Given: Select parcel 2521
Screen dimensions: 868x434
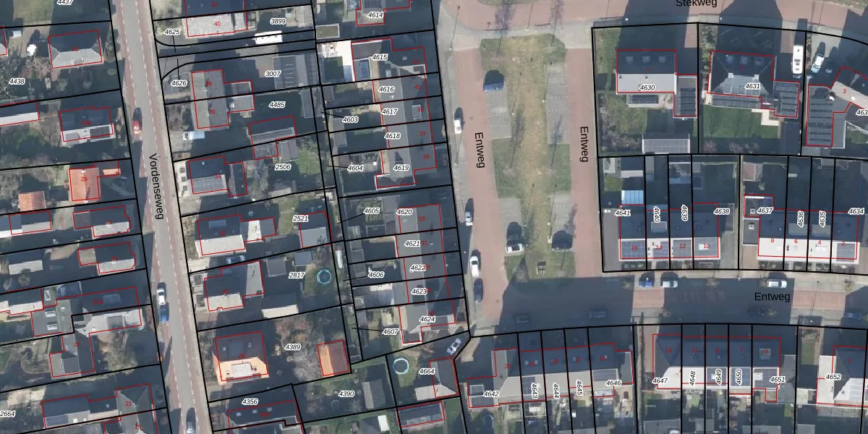Looking at the screenshot, I should click(300, 218).
